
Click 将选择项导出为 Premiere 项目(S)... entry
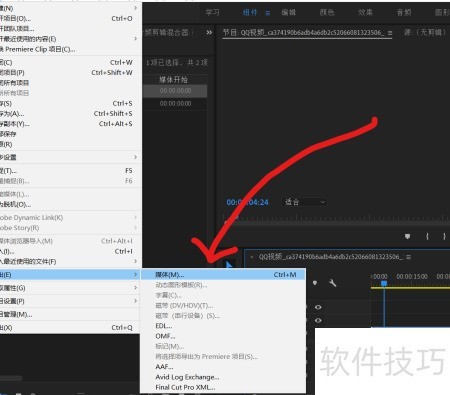[223, 357]
